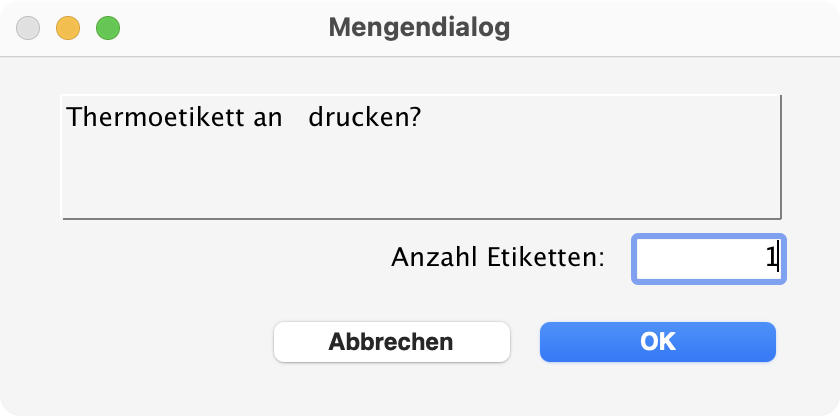Focus the Anzahl Etiketten number field
Viewport: 840px width, 416px height.
[708, 258]
